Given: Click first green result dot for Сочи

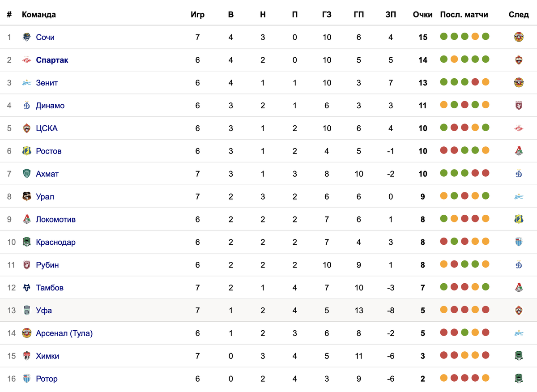Looking at the screenshot, I should click(444, 36).
